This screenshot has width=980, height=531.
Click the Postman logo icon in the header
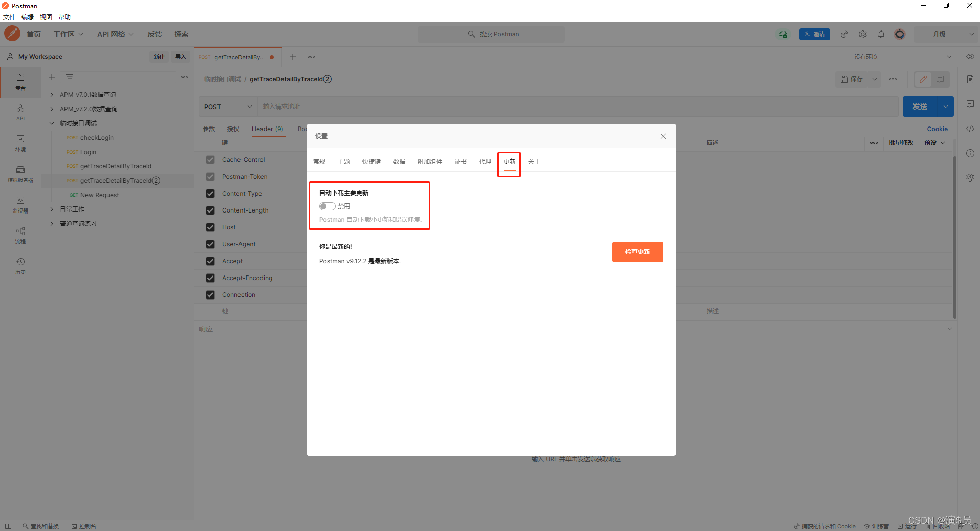coord(12,34)
